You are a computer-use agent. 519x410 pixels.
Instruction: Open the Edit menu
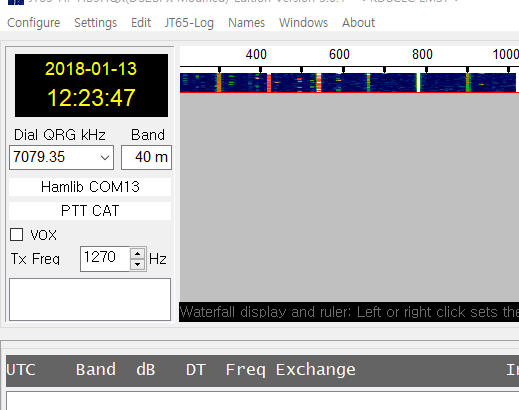(x=141, y=23)
